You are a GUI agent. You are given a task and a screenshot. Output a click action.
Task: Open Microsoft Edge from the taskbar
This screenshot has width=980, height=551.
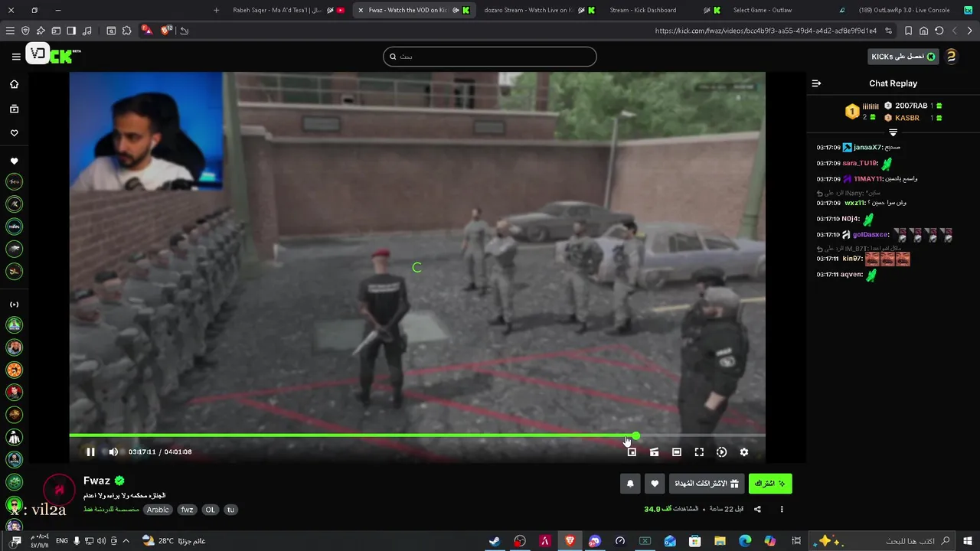coord(745,541)
